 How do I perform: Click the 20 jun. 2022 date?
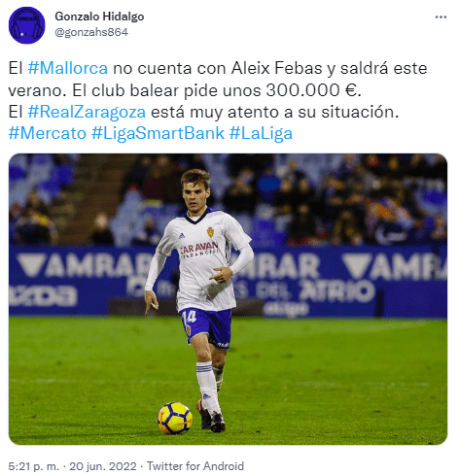[103, 466]
